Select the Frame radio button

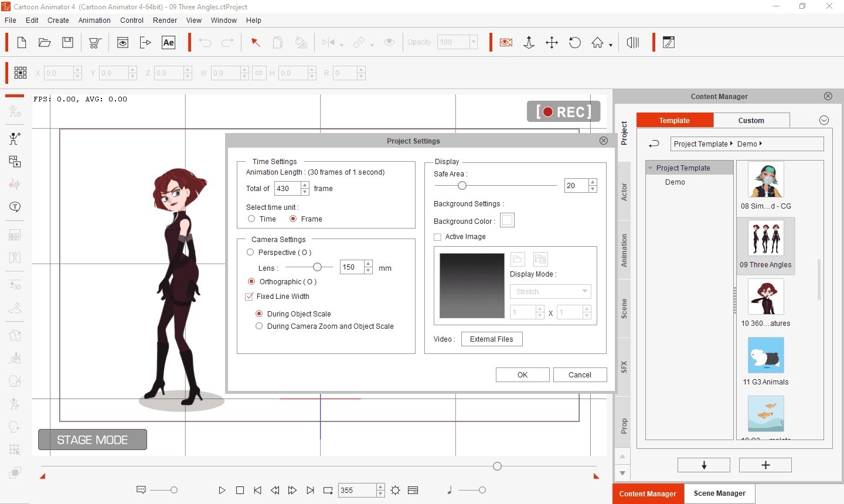(x=294, y=219)
